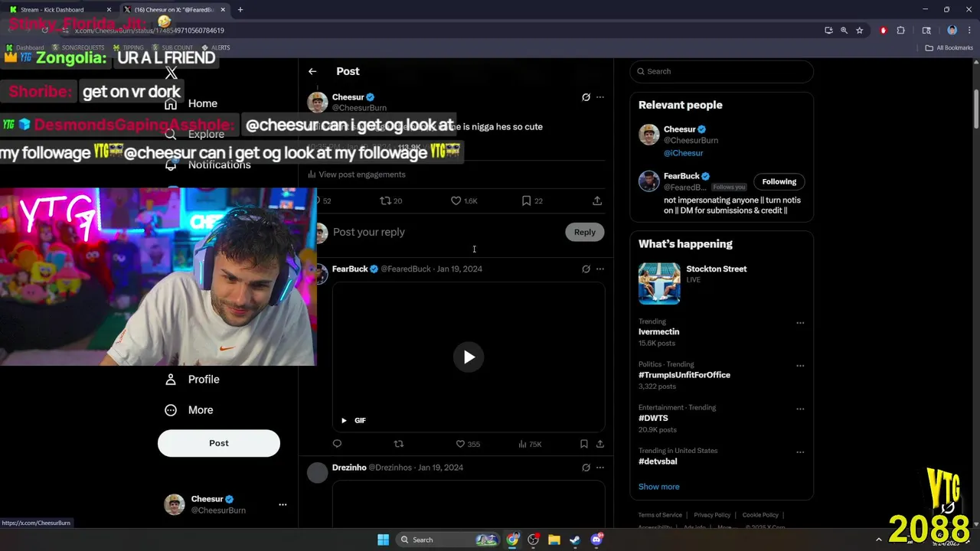The width and height of the screenshot is (980, 551).
Task: Open Grok icon on FearBuck's reply
Action: click(x=586, y=269)
